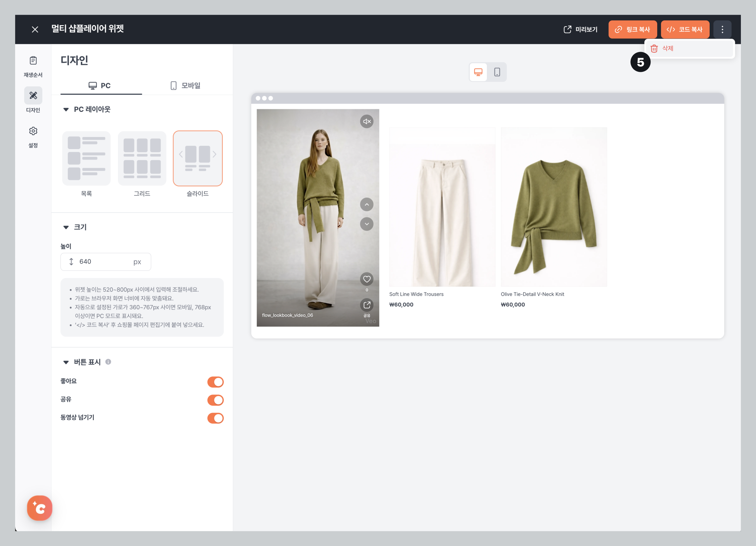This screenshot has width=756, height=546.
Task: Go to previous video with up arrow
Action: point(367,204)
